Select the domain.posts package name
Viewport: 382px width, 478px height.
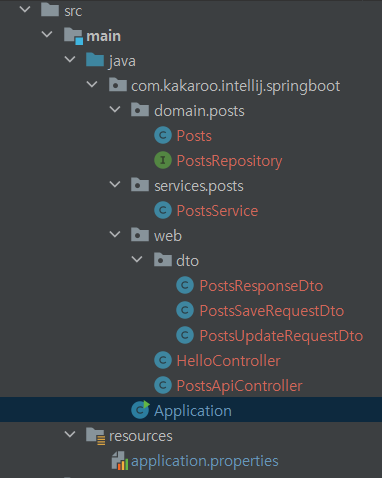[199, 111]
